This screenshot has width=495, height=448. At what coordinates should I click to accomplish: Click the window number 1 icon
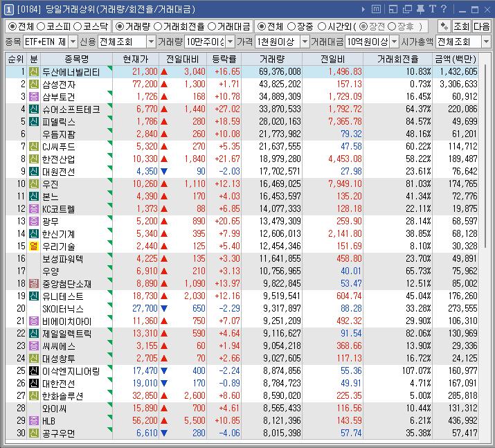coord(8,10)
